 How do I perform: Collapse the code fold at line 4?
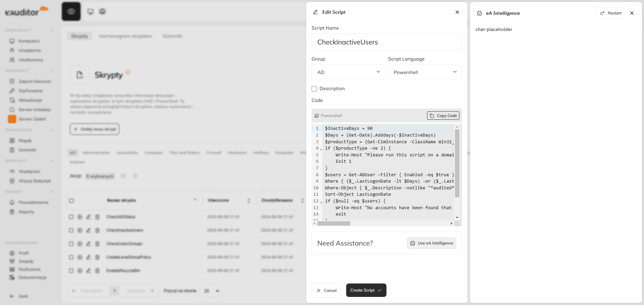point(321,149)
